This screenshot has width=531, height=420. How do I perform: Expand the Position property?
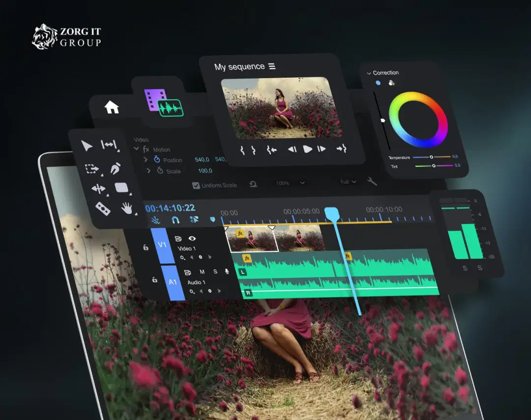coord(146,159)
